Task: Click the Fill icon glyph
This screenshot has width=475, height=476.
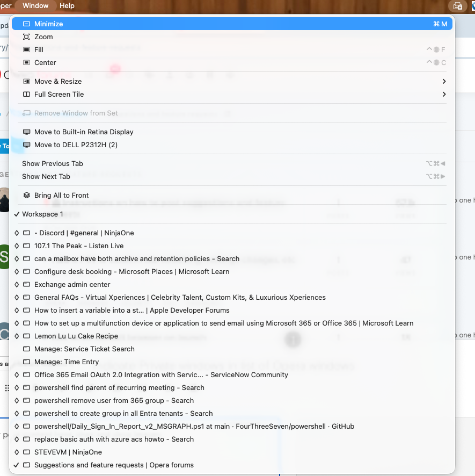Action: pos(27,49)
